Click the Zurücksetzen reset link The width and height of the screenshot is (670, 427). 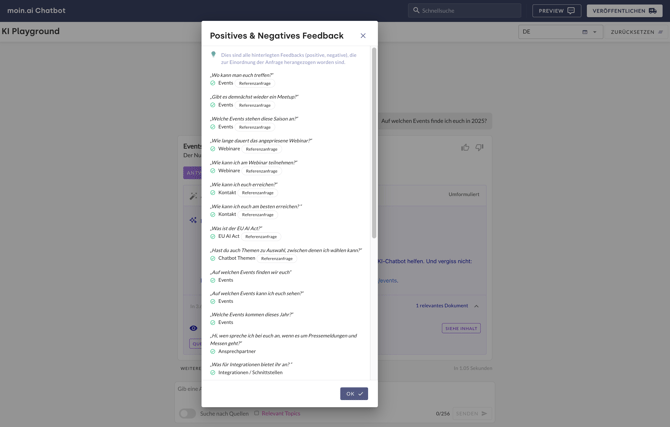636,32
